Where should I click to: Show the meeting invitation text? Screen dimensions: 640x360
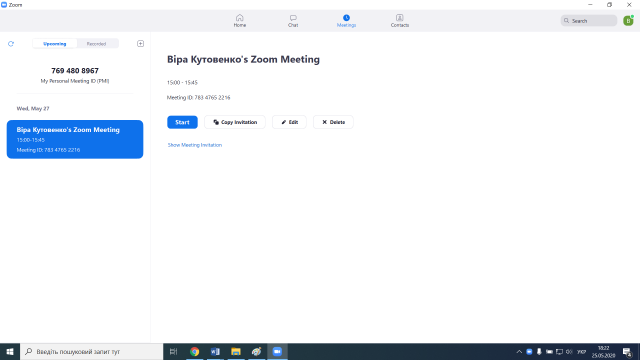point(195,145)
